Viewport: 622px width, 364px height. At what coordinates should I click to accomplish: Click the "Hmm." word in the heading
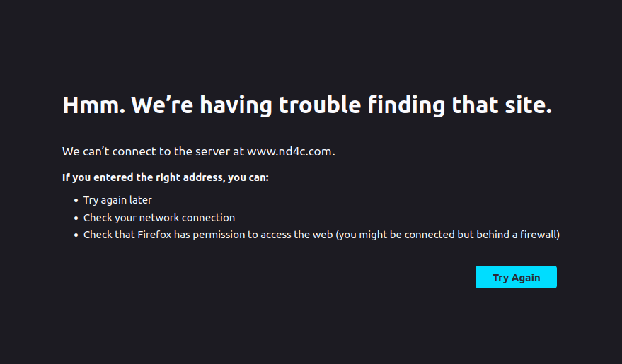pos(94,105)
